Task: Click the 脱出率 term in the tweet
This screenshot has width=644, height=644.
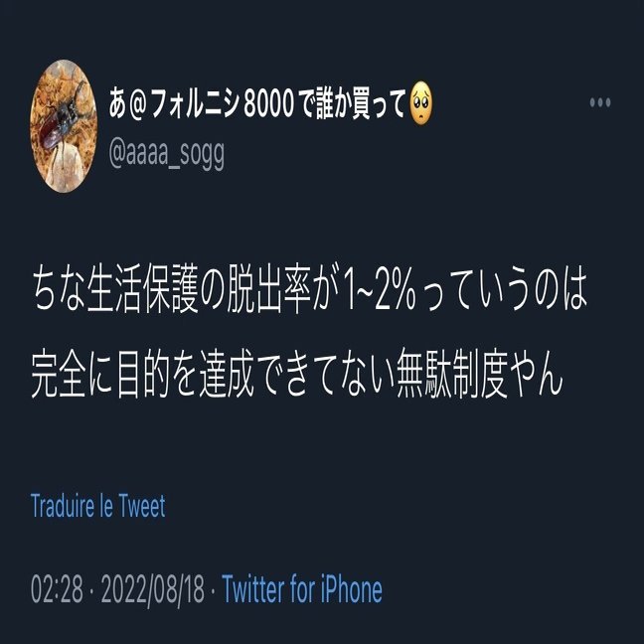Action: pyautogui.click(x=268, y=289)
